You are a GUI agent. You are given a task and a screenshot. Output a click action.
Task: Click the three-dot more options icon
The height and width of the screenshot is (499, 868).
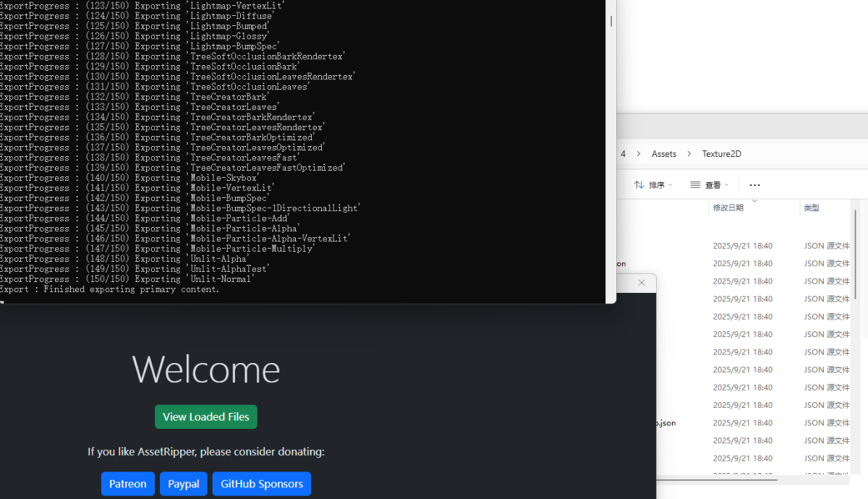tap(754, 185)
